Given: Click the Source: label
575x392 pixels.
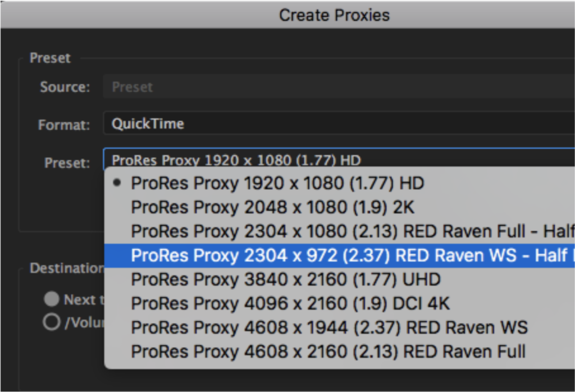Looking at the screenshot, I should coord(65,87).
